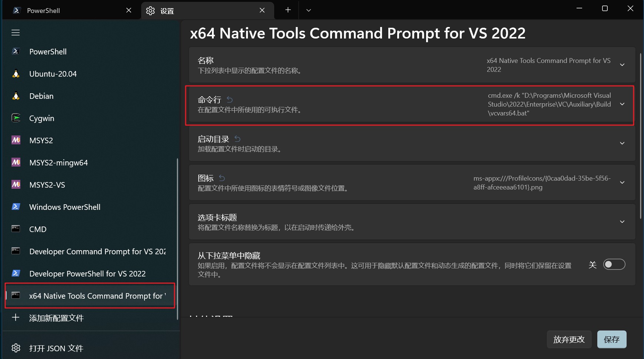Reset the 图标 setting with its arrow icon
This screenshot has height=359, width=644.
pos(222,178)
